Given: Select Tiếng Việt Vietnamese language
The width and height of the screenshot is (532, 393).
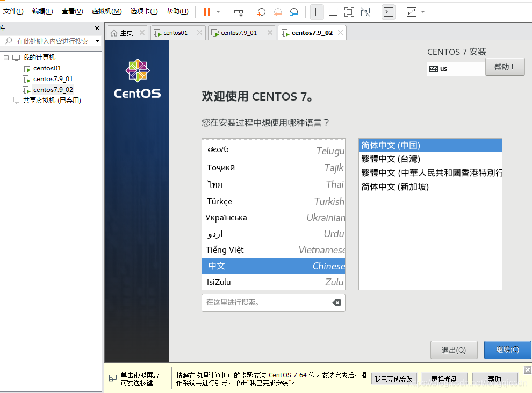Looking at the screenshot, I should (x=274, y=250).
